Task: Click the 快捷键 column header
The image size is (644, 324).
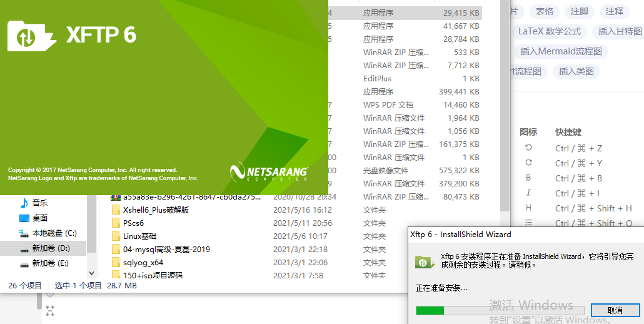Action: click(568, 132)
